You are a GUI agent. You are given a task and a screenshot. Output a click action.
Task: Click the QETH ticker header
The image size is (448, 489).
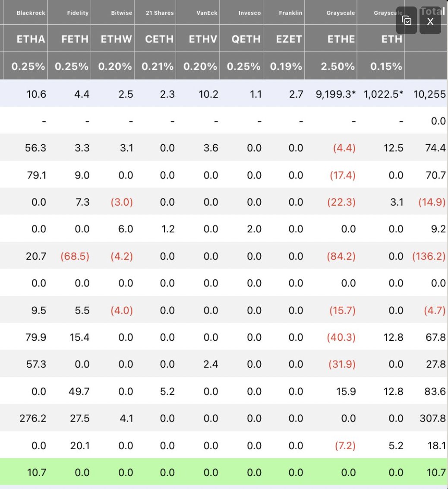point(246,39)
